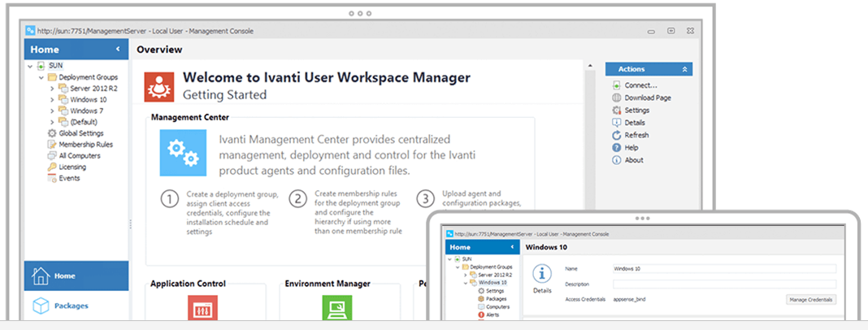
Task: Open the Home section in the bottom navigation pane
Action: [76, 276]
